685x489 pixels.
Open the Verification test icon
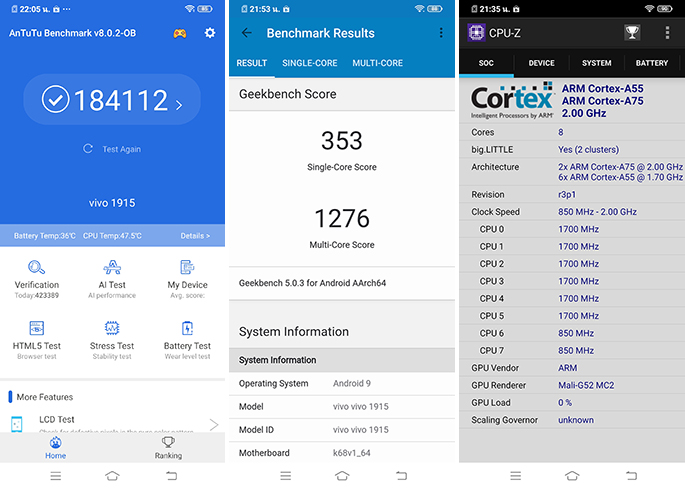click(x=37, y=268)
